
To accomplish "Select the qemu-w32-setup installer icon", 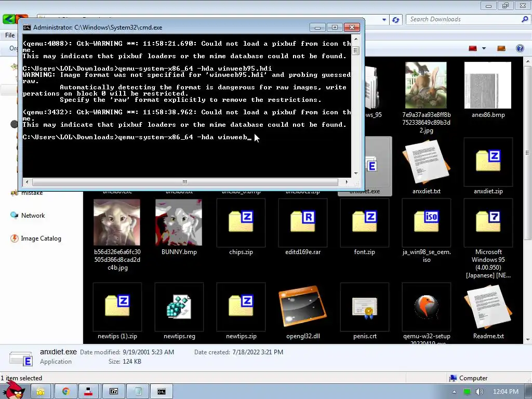I will (426, 307).
